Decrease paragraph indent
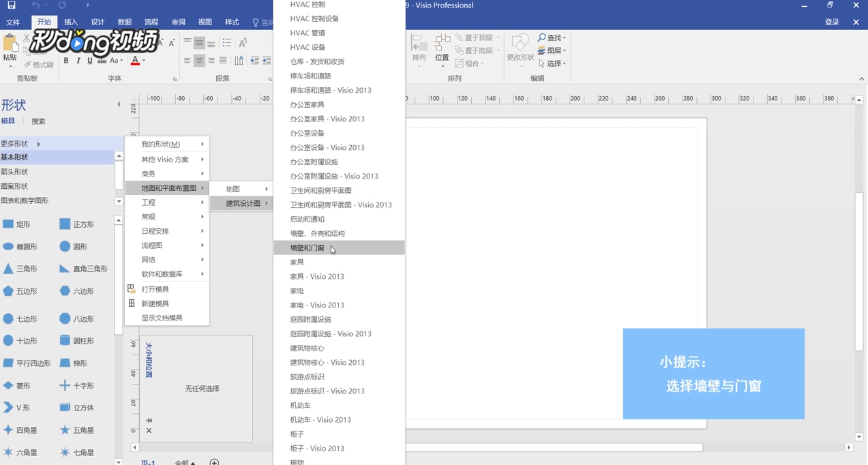Screen dimensions: 868x465 (x=254, y=61)
